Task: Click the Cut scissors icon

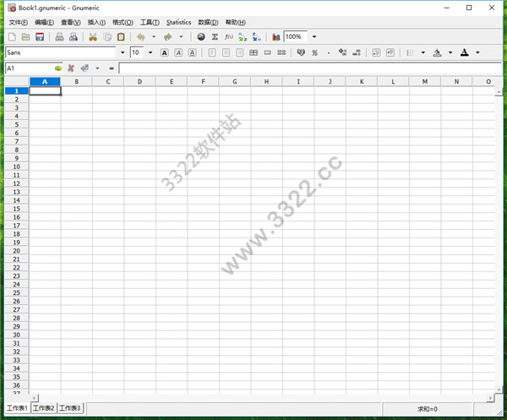Action: (93, 37)
